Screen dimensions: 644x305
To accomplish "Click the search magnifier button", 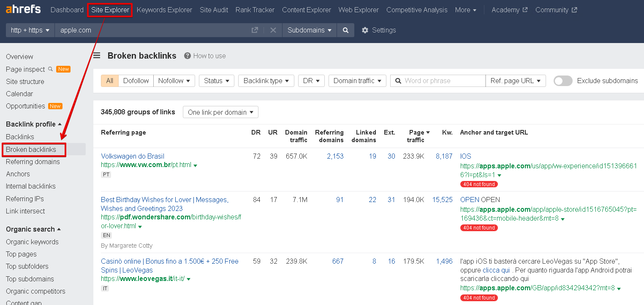I will (x=345, y=30).
